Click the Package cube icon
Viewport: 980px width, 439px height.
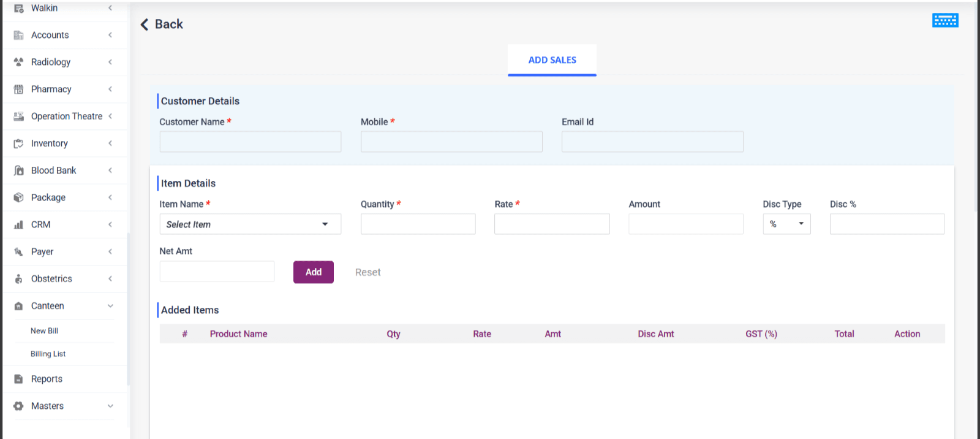click(18, 197)
